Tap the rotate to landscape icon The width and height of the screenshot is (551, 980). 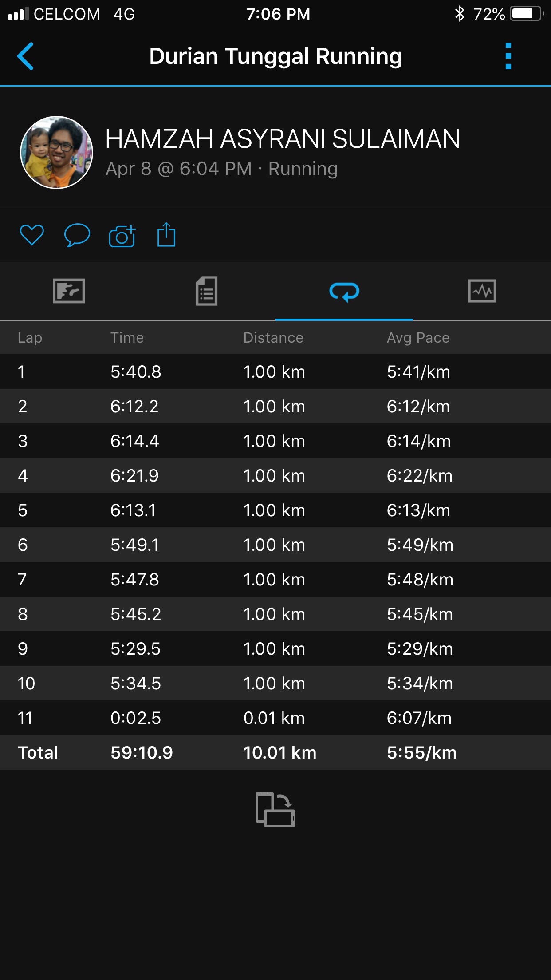(275, 809)
